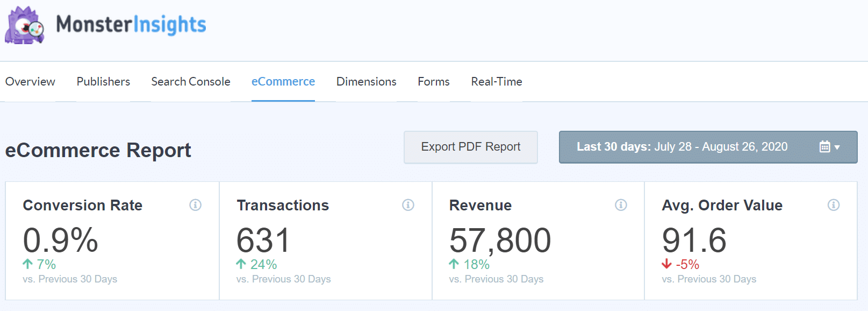The width and height of the screenshot is (868, 311).
Task: View the Real-Time tab
Action: click(497, 82)
